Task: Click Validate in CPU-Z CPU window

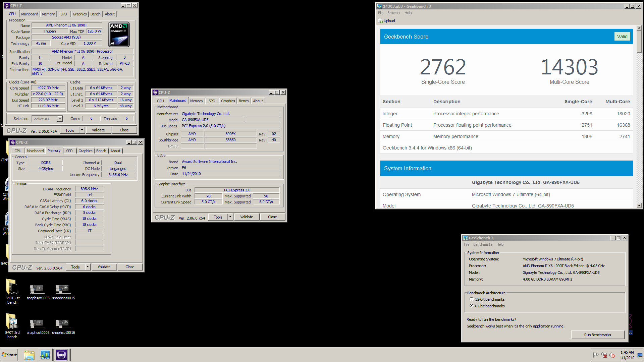Action: [98, 130]
